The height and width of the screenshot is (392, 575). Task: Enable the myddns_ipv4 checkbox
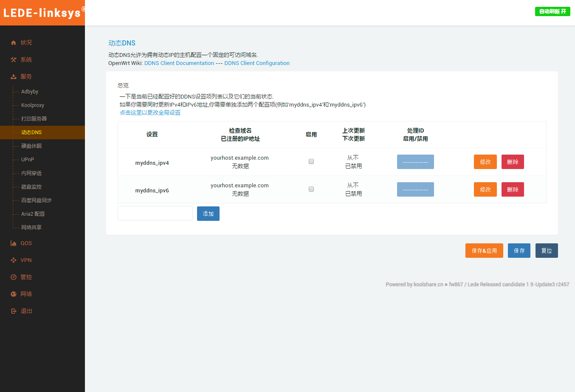click(311, 161)
